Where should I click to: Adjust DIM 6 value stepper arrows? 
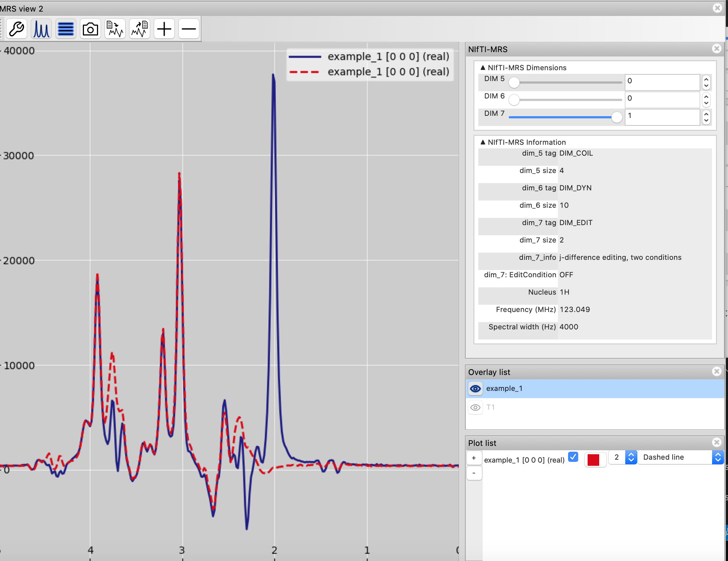coord(706,100)
